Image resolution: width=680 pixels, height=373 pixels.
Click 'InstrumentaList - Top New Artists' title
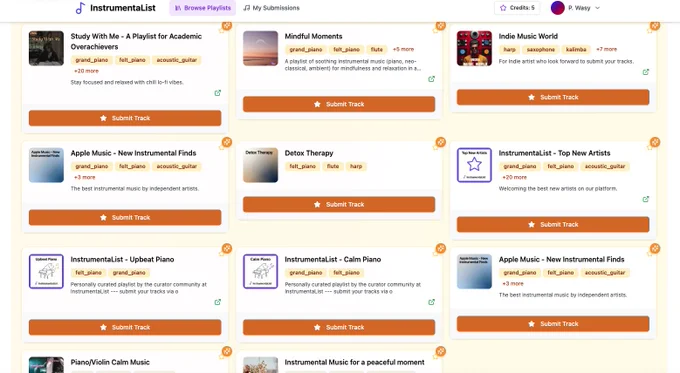coord(554,153)
